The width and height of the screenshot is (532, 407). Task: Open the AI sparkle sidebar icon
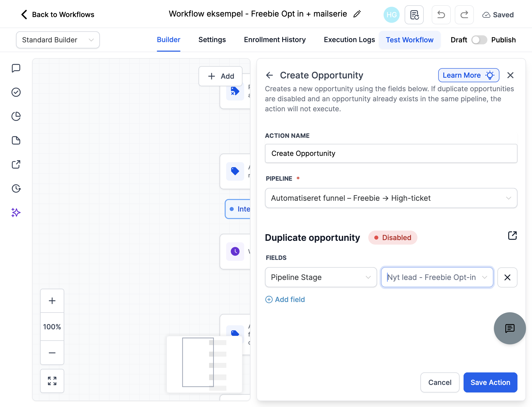[x=16, y=213]
